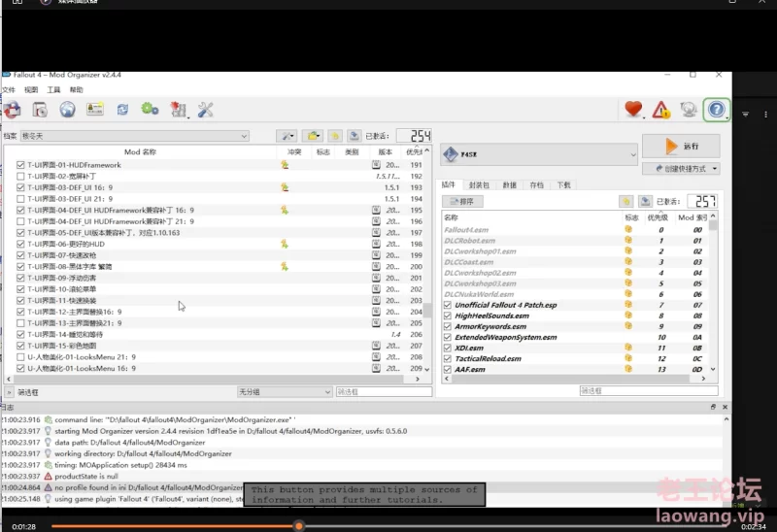Image resolution: width=777 pixels, height=532 pixels.
Task: Click create backup icon in plugins pane
Action: (645, 201)
